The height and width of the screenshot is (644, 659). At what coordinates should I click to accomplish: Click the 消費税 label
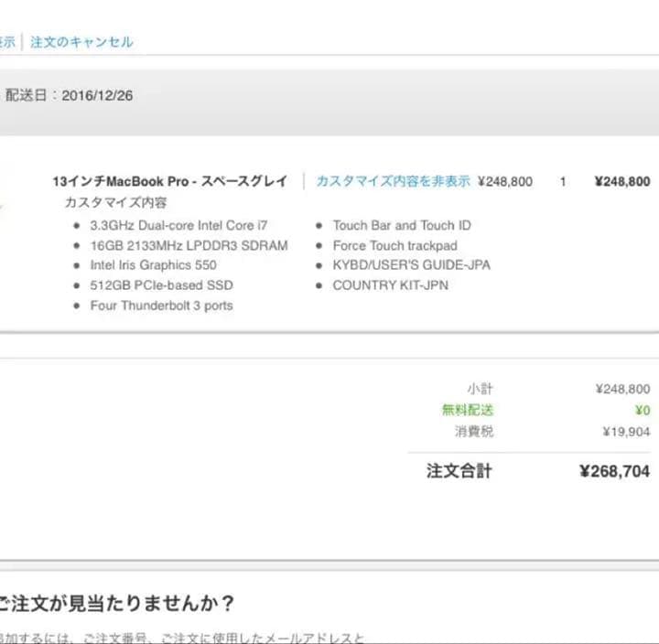coord(474,432)
